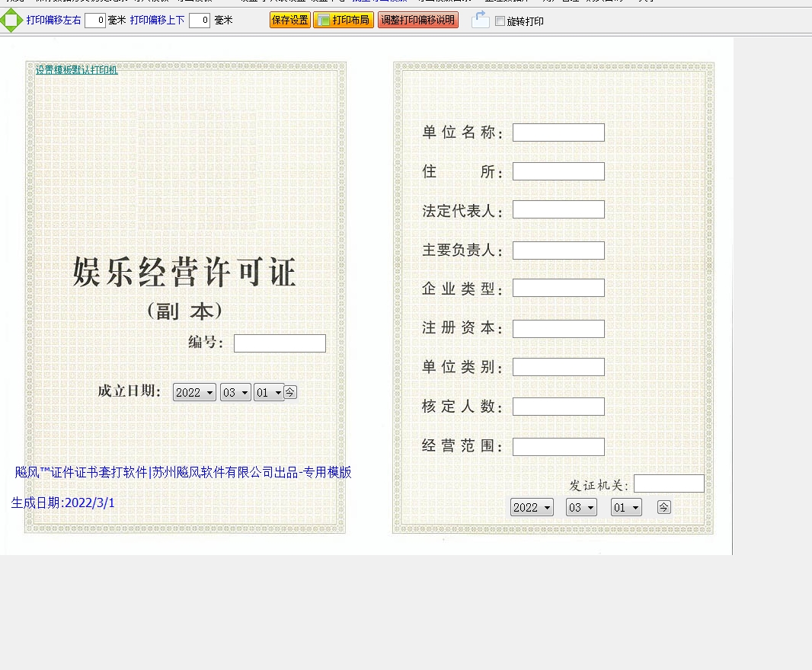Open the 成立日期 day dropdown
The height and width of the screenshot is (670, 812).
269,393
